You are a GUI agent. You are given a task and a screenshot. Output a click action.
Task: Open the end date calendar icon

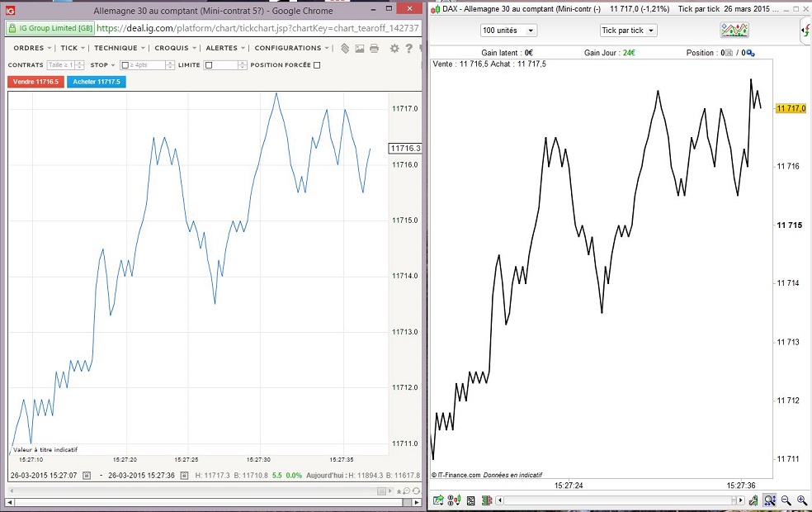tap(184, 475)
